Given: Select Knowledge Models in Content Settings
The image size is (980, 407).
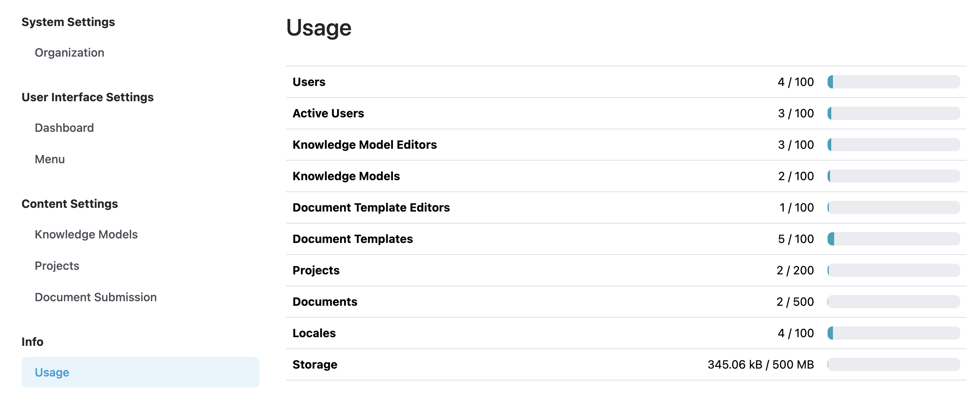Looking at the screenshot, I should (86, 234).
